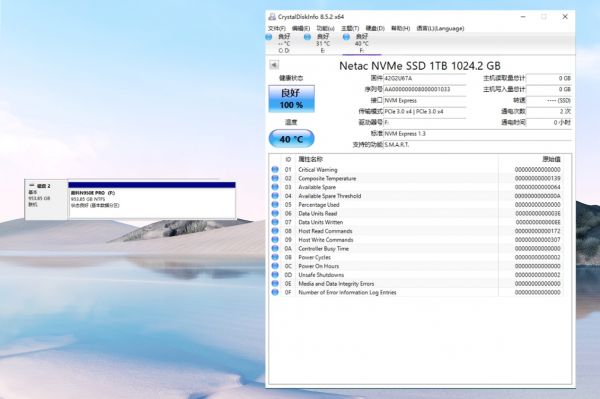Click the 良好 100 % health status button
The width and height of the screenshot is (600, 399).
coord(292,99)
